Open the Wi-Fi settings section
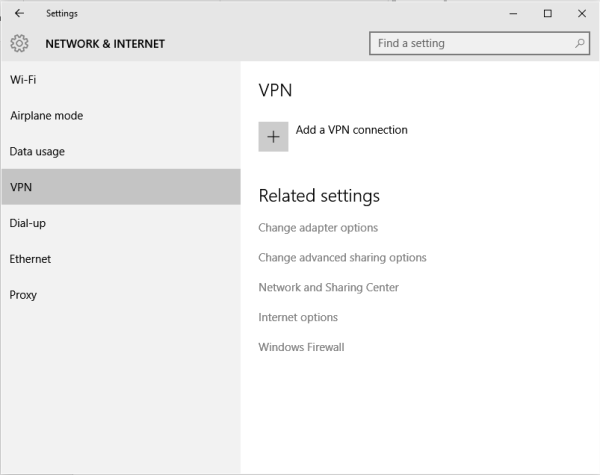The height and width of the screenshot is (475, 600). pyautogui.click(x=23, y=79)
